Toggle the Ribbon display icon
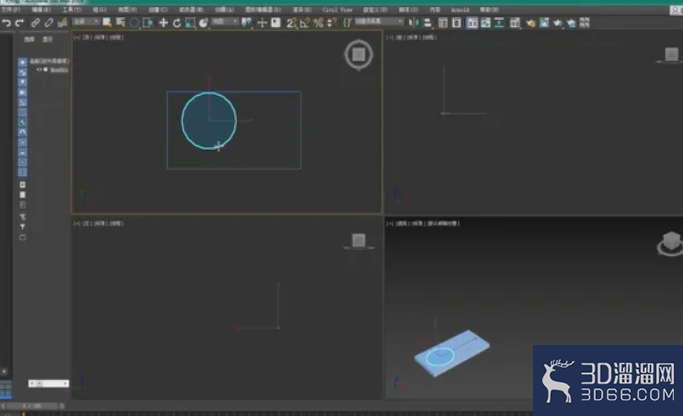 472,23
